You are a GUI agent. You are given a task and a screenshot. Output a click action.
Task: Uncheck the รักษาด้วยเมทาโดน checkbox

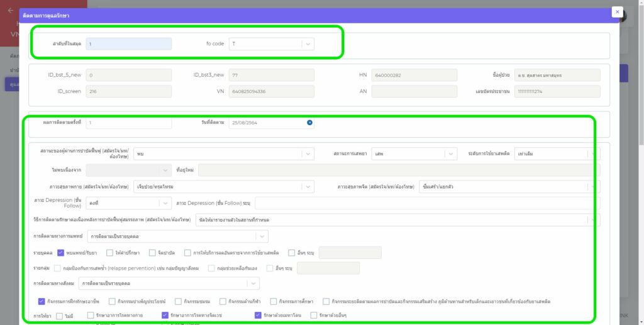[x=258, y=315]
